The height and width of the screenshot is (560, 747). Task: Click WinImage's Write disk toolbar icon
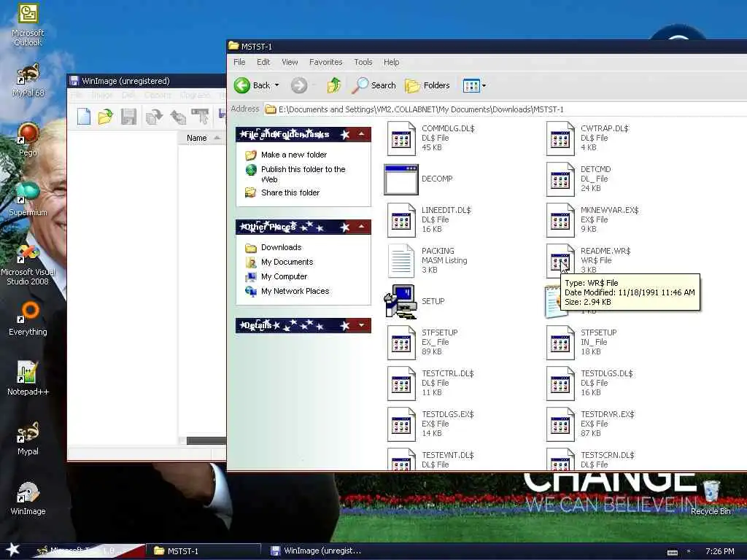[x=178, y=116]
